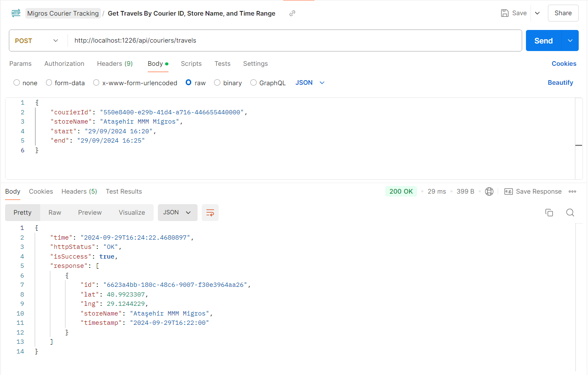This screenshot has height=375, width=588.
Task: Select the x-www-form-urlencoded body type
Action: [96, 83]
